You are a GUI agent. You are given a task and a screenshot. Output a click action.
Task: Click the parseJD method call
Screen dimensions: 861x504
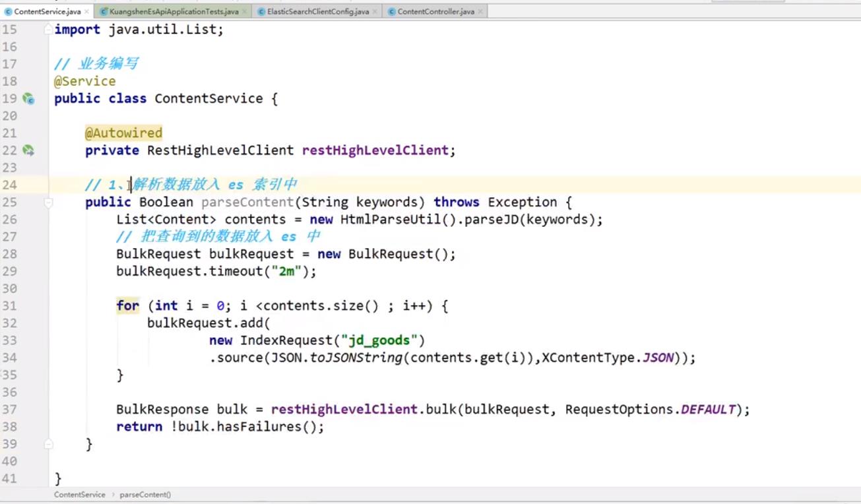pyautogui.click(x=491, y=219)
